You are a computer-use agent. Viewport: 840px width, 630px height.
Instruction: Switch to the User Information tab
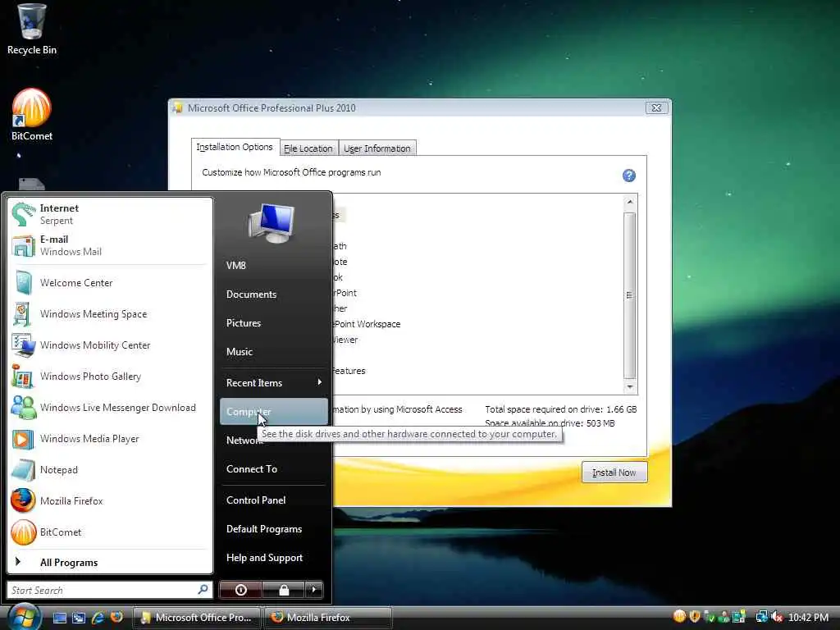377,148
